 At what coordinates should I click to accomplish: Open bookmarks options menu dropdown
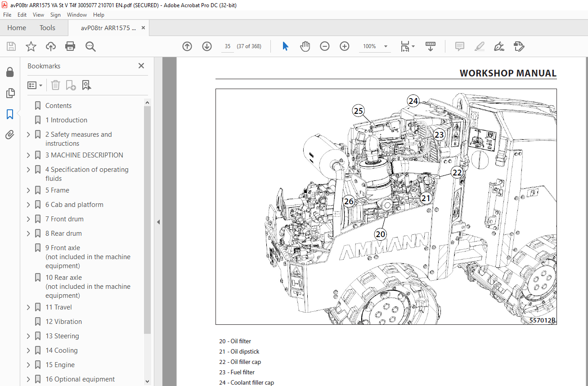pyautogui.click(x=35, y=85)
